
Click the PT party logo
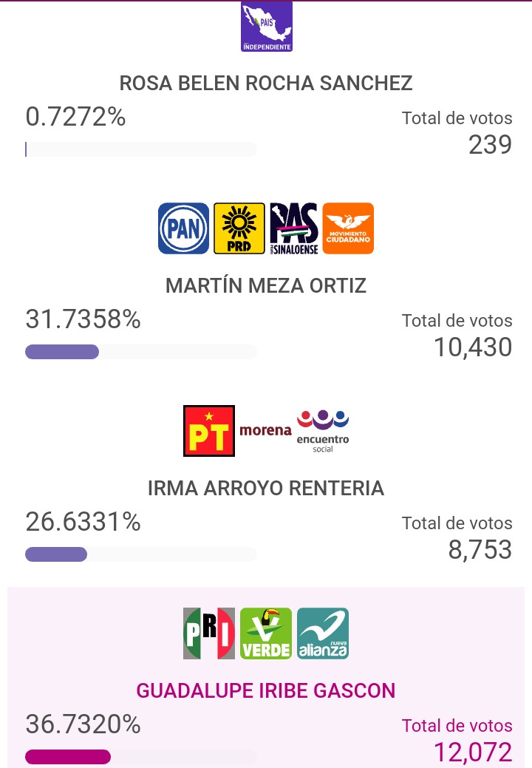[209, 430]
